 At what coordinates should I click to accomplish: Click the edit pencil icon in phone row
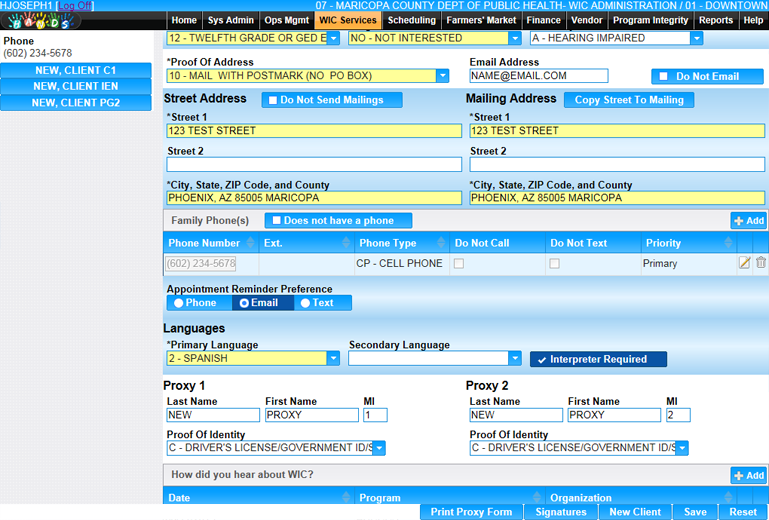[744, 263]
